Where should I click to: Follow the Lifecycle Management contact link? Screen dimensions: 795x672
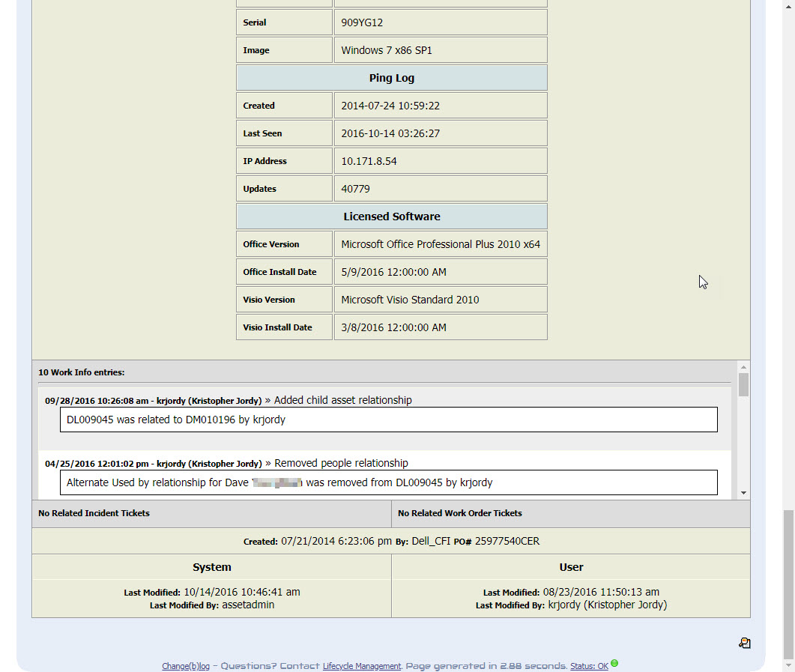point(361,666)
